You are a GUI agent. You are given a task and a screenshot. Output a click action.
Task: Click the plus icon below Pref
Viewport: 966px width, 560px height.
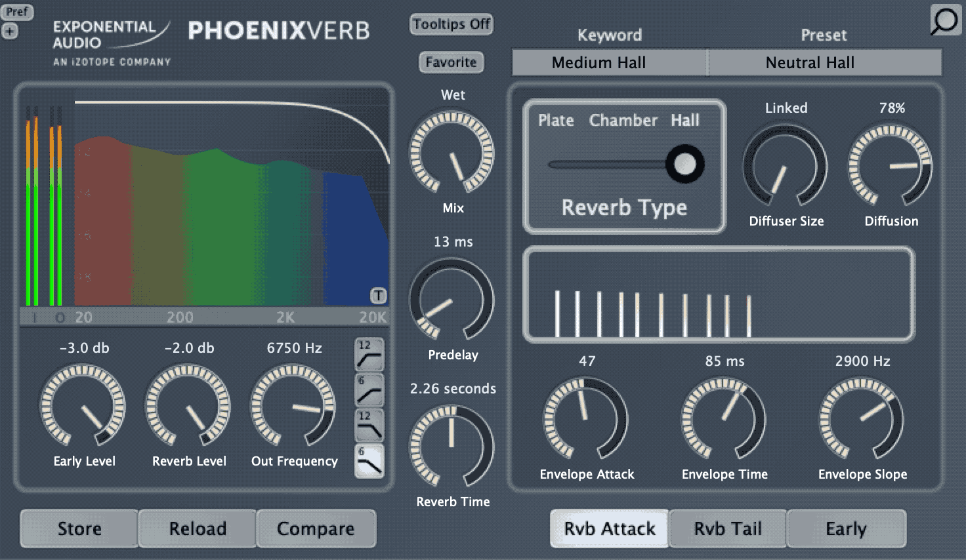(x=10, y=31)
